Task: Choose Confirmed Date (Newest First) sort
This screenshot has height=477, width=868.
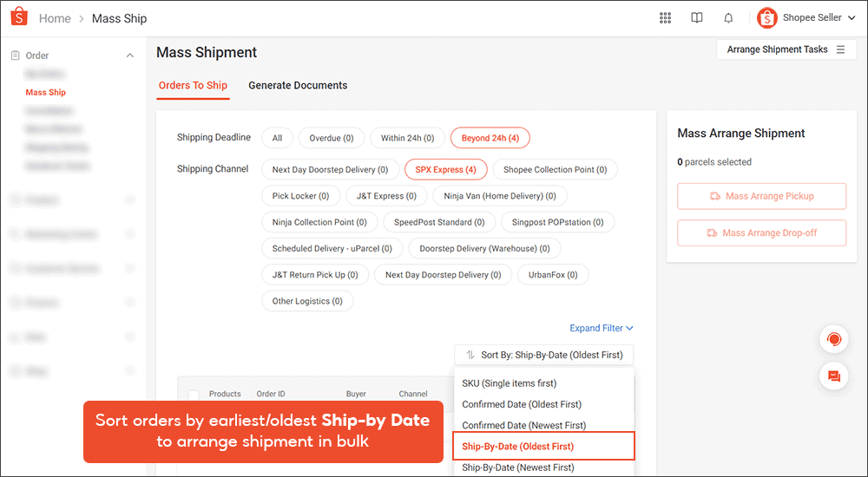Action: coord(543,425)
